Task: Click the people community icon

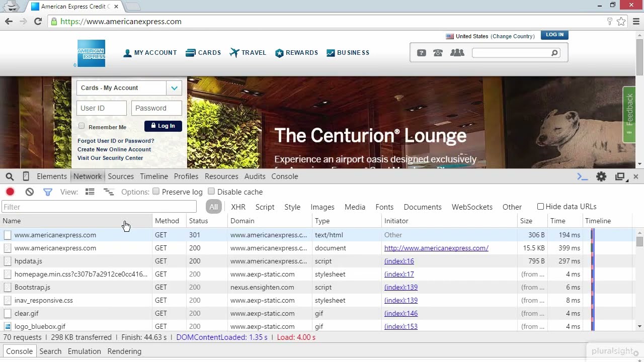Action: tap(457, 53)
